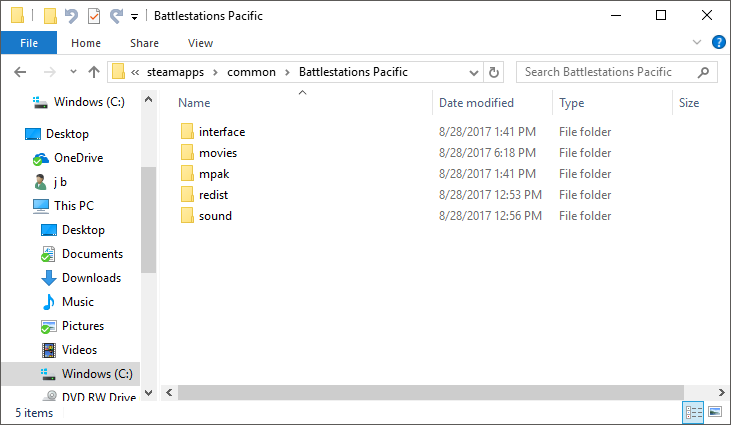Open OneDrive in navigation pane

pyautogui.click(x=68, y=158)
